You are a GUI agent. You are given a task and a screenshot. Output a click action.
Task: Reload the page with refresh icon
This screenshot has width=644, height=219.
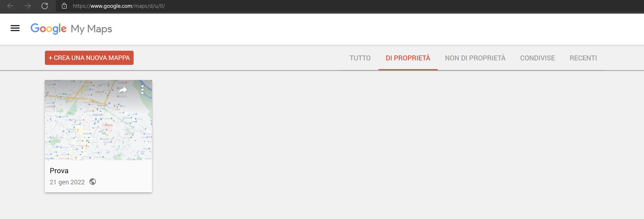(x=45, y=6)
